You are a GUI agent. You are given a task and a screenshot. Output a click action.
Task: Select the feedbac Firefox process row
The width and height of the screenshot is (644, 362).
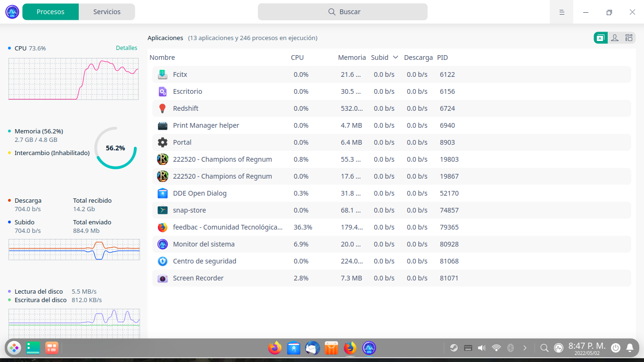point(391,227)
